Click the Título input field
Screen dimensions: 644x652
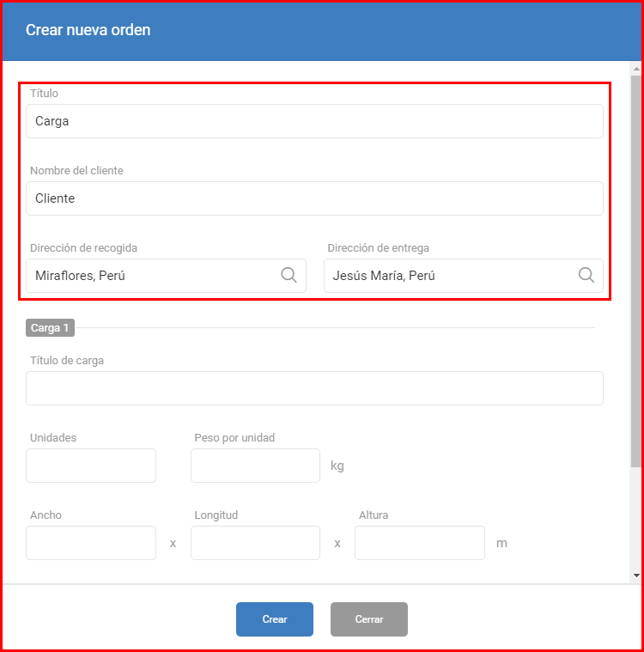314,121
